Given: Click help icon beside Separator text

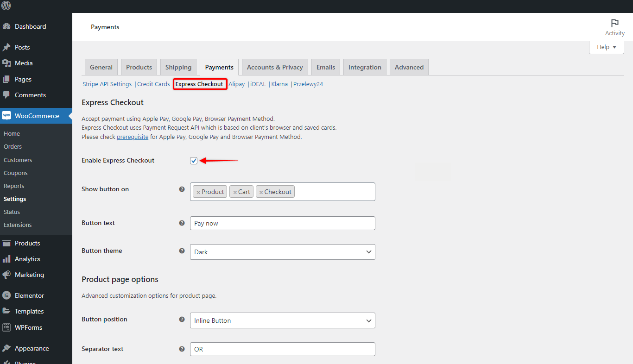Looking at the screenshot, I should 182,349.
